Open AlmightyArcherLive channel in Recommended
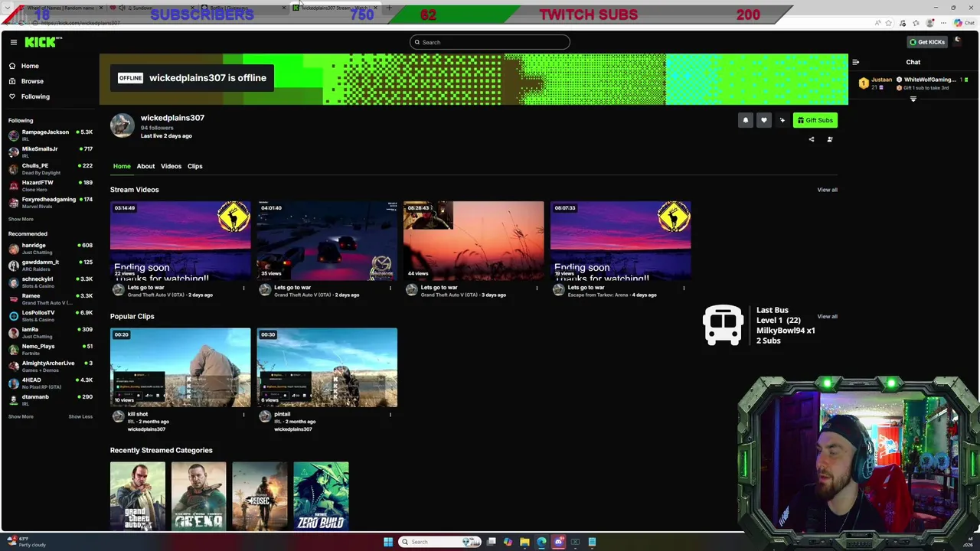This screenshot has width=980, height=551. point(51,366)
